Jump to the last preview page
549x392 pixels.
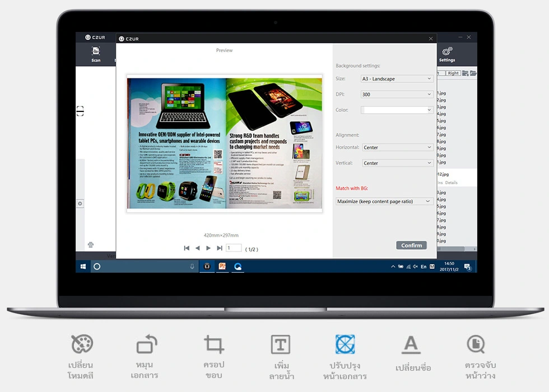[x=220, y=248]
